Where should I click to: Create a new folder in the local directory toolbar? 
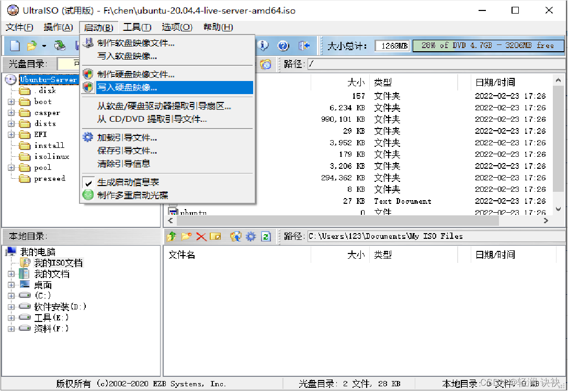pyautogui.click(x=186, y=236)
